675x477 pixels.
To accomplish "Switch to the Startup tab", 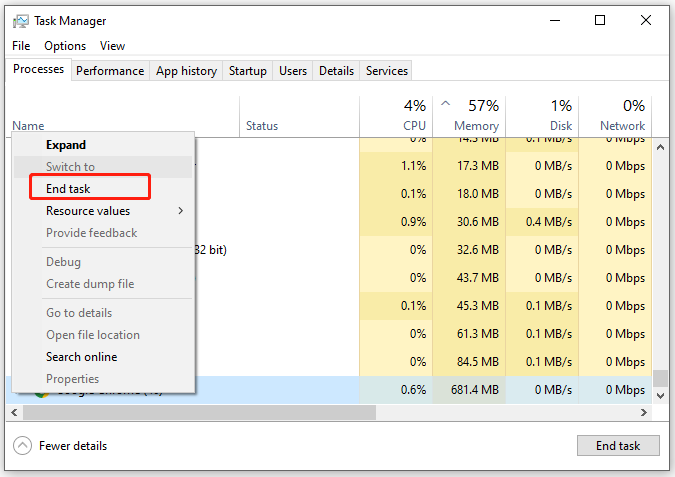I will tap(248, 71).
